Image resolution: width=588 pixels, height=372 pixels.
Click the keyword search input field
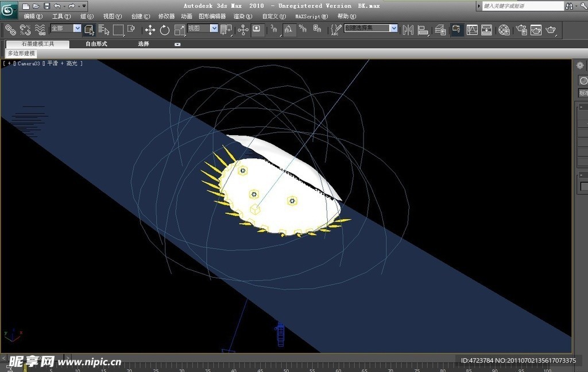pyautogui.click(x=523, y=6)
